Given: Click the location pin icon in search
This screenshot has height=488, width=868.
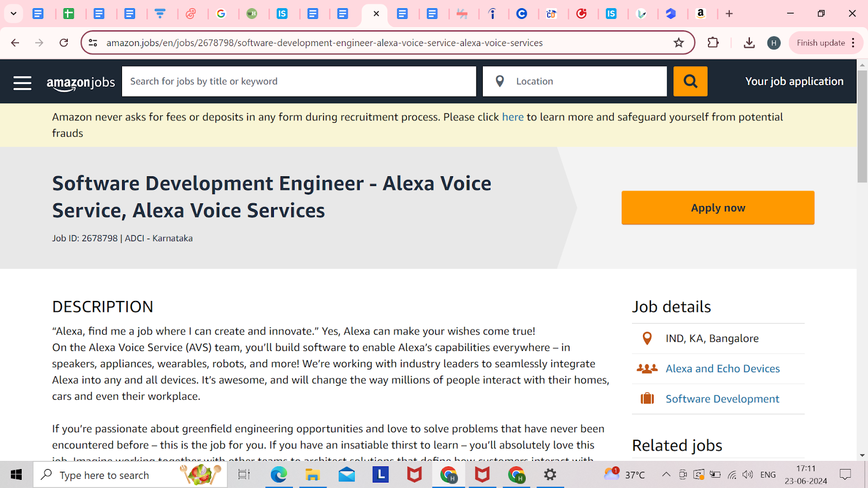Looking at the screenshot, I should pyautogui.click(x=500, y=81).
